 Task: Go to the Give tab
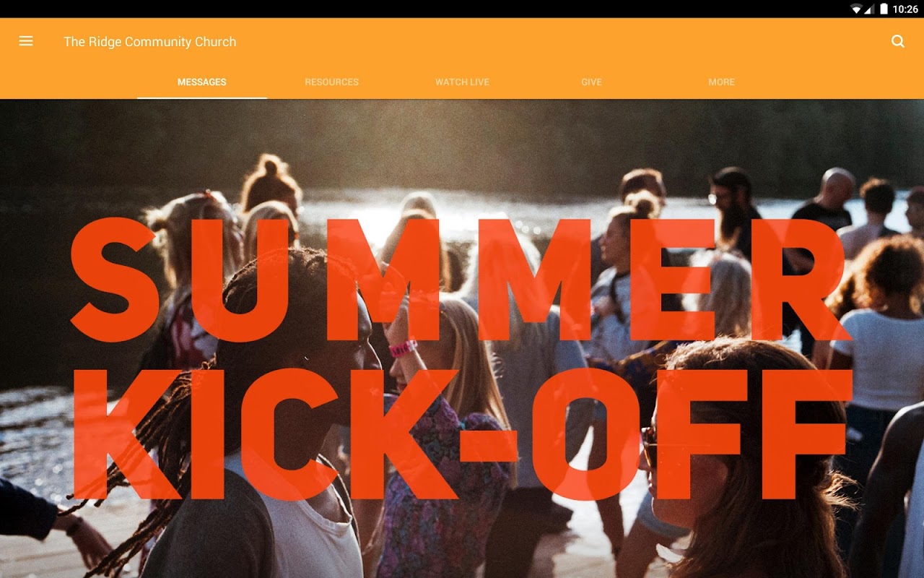coord(591,82)
